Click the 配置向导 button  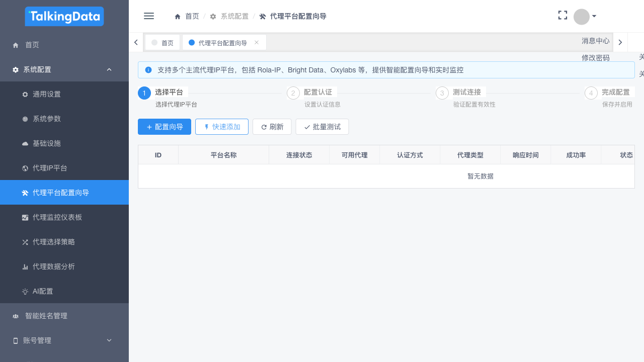(x=165, y=127)
